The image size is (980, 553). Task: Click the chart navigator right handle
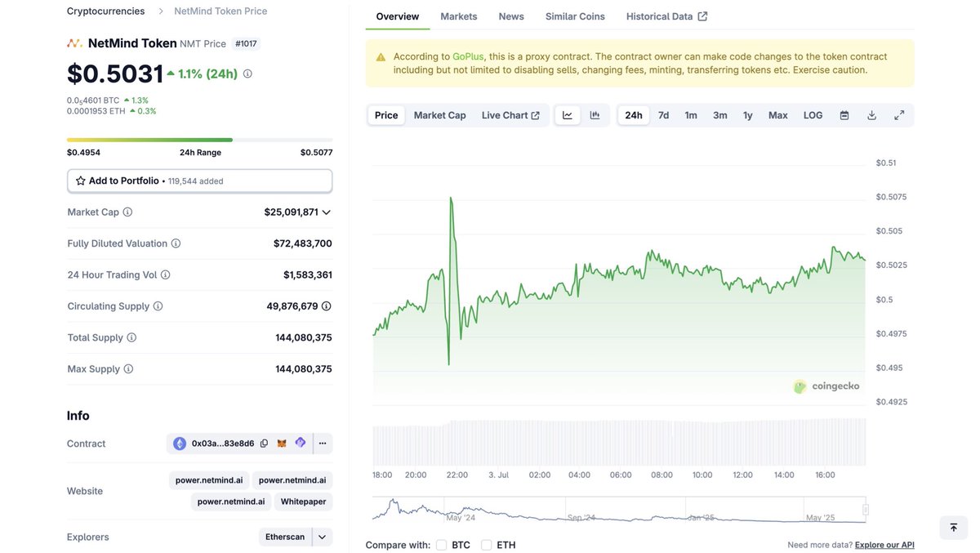[866, 510]
